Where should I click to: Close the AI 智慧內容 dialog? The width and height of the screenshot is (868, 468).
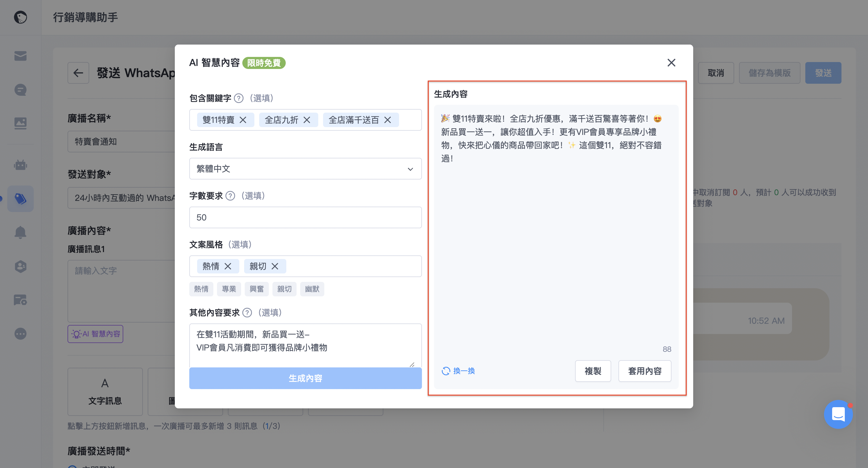click(671, 63)
